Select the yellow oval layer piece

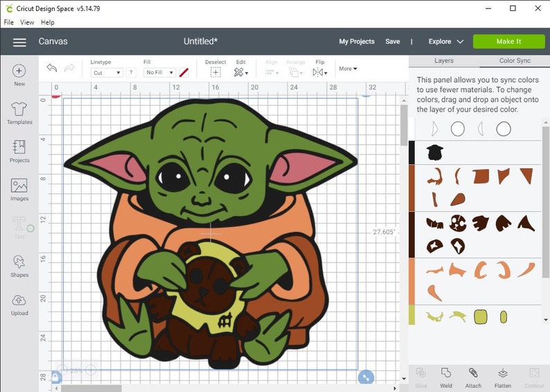click(x=504, y=317)
